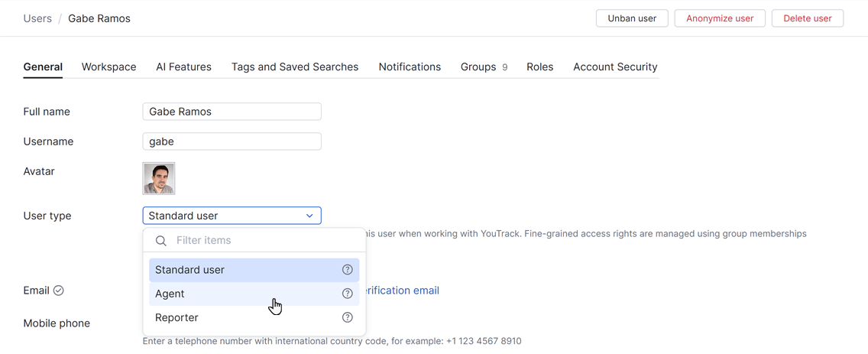This screenshot has width=868, height=354.
Task: Select Agent from the user type list
Action: (170, 294)
